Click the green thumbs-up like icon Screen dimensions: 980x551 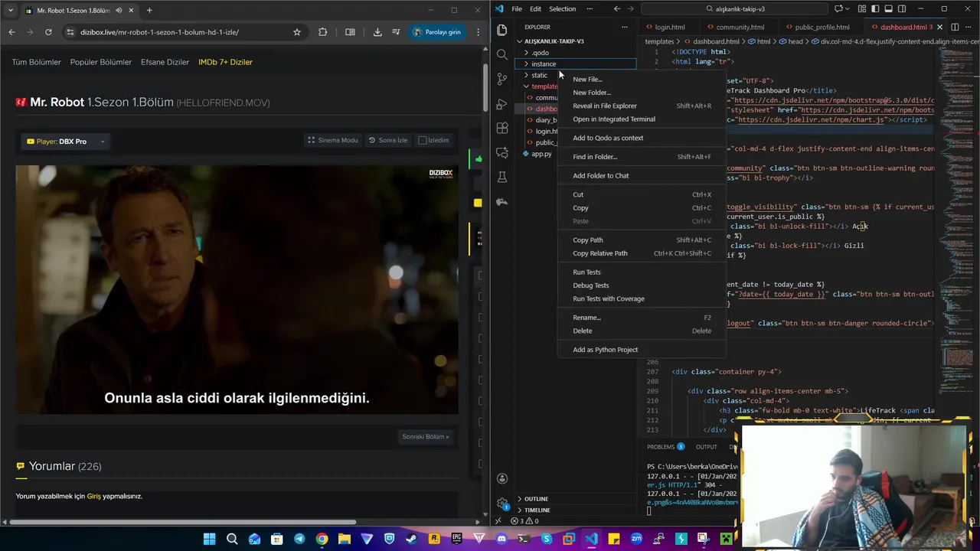(x=479, y=159)
